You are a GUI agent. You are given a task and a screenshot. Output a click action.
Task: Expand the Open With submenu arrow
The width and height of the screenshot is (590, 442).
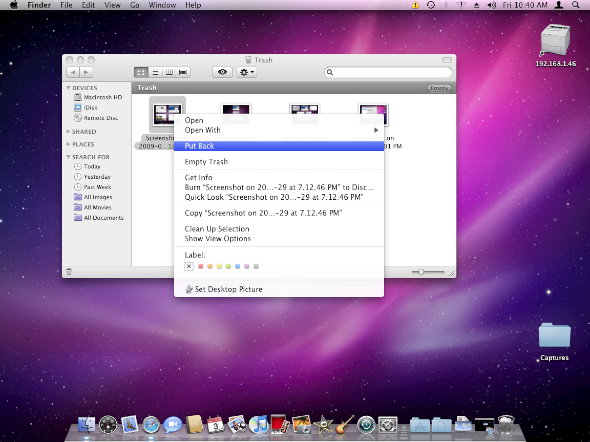(x=376, y=130)
